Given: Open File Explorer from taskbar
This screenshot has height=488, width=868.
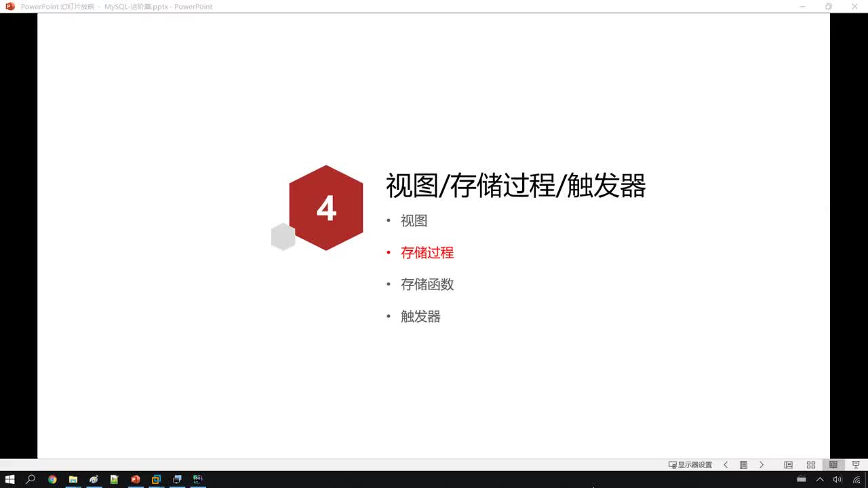Looking at the screenshot, I should click(73, 479).
